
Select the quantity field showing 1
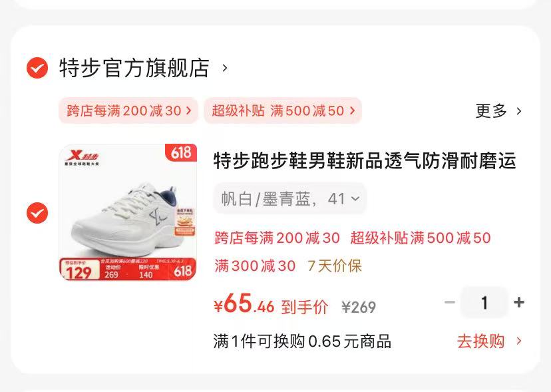pyautogui.click(x=484, y=302)
